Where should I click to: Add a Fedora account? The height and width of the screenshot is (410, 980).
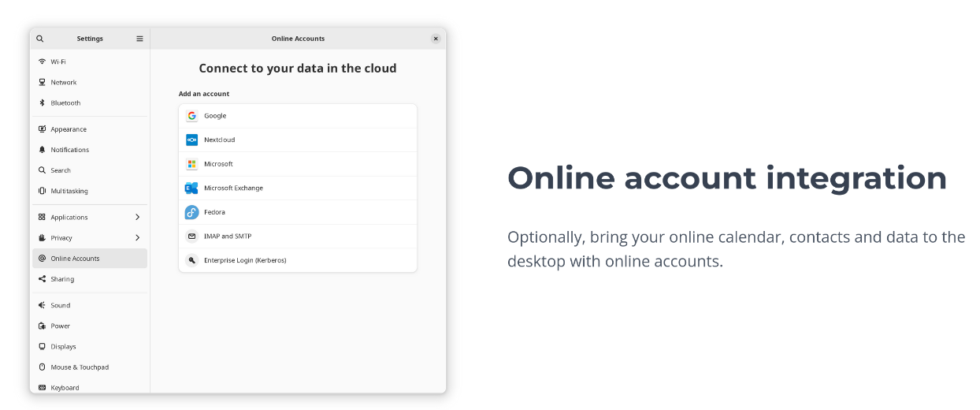[298, 212]
